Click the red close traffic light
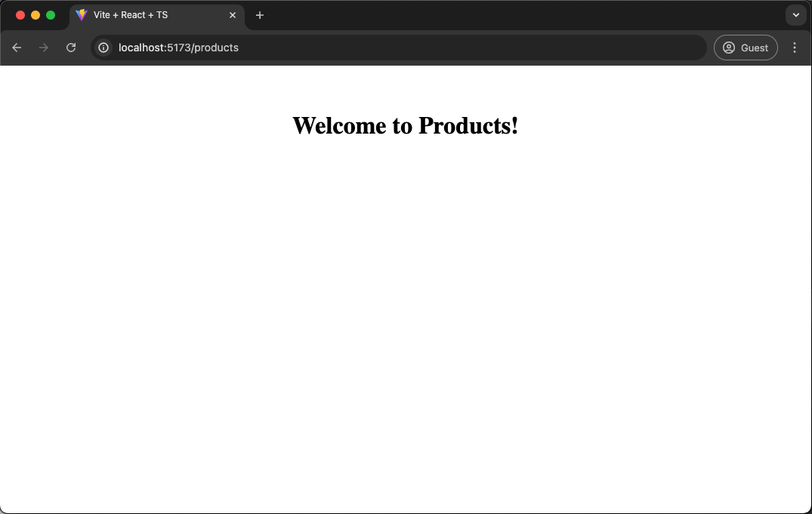Viewport: 812px width, 514px height. (x=20, y=14)
